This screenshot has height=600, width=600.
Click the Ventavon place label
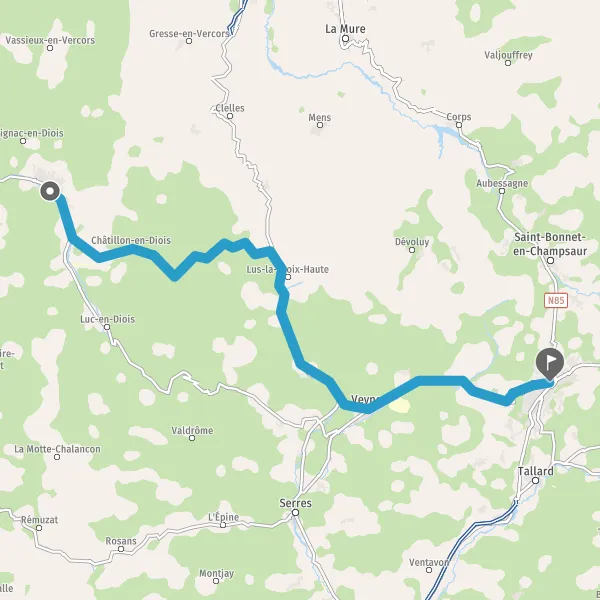[429, 562]
